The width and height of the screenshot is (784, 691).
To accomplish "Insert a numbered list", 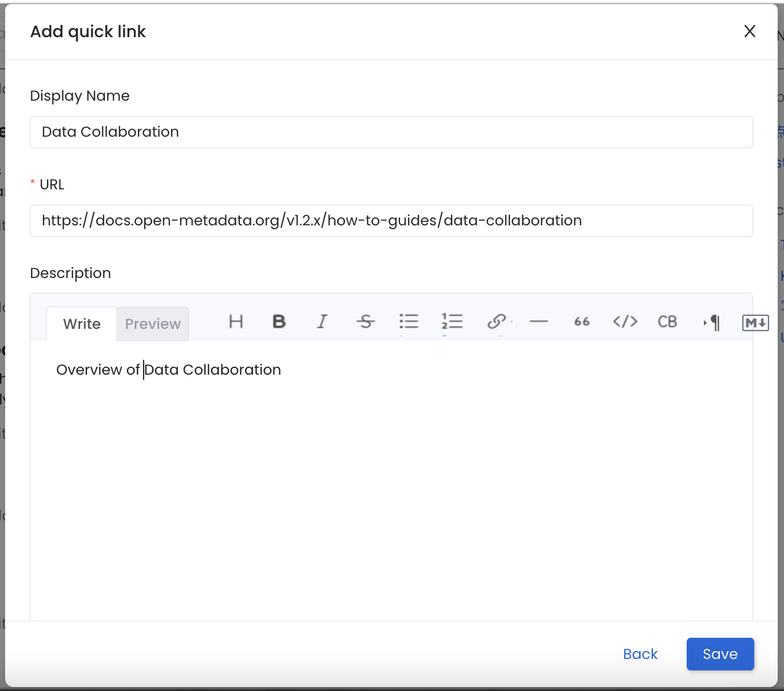I will point(452,322).
